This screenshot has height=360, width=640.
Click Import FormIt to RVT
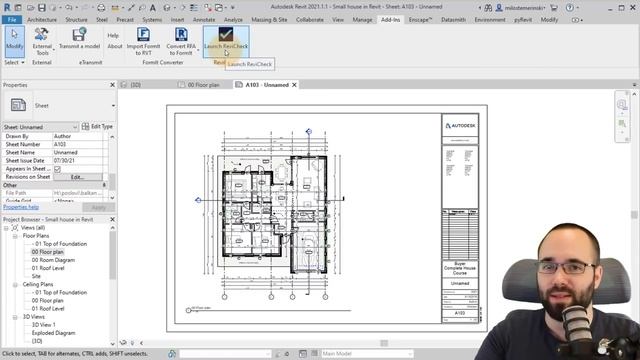point(143,41)
